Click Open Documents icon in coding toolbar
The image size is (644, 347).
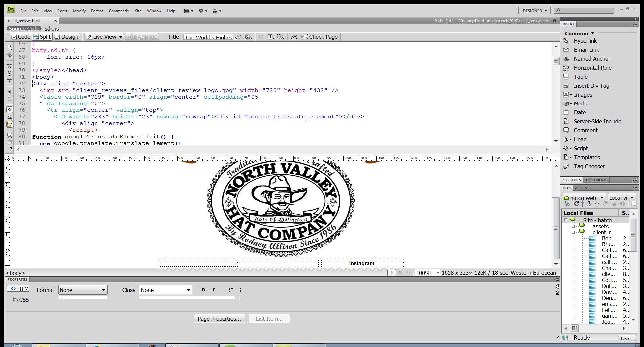[x=10, y=47]
